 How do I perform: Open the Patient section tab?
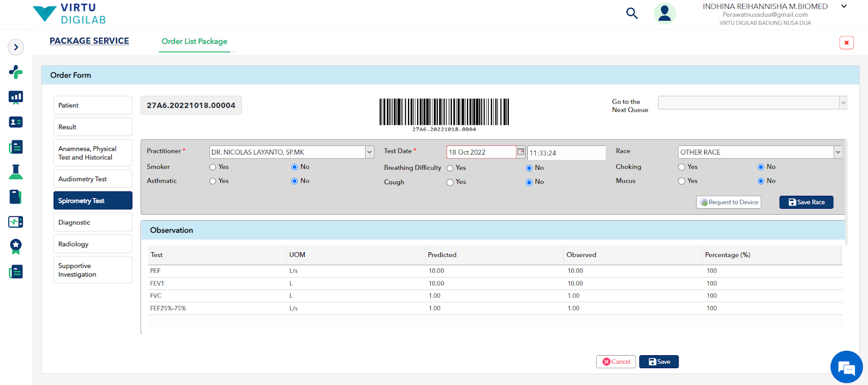(93, 105)
